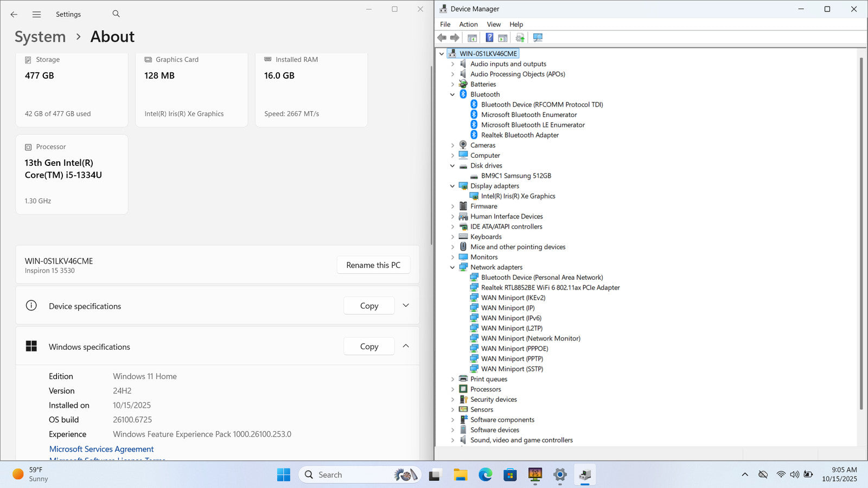Toggle the Show/Hide Console Tree toolbar icon

click(x=472, y=37)
